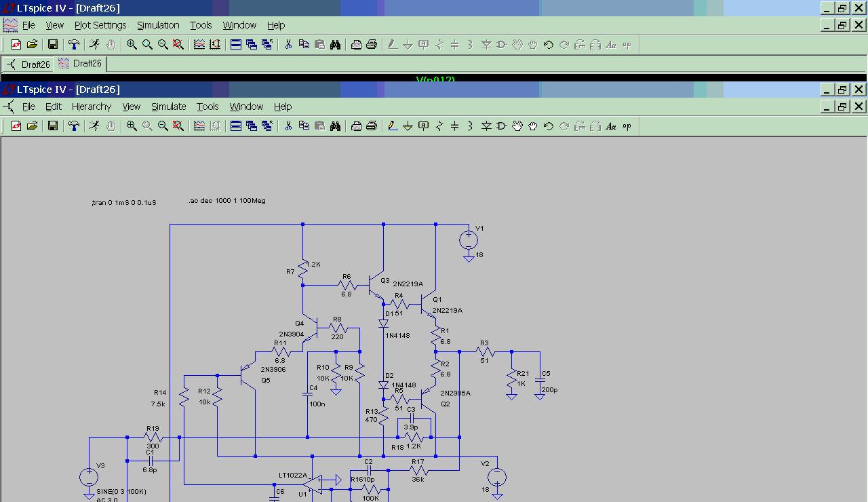This screenshot has width=868, height=502.
Task: Switch to the Draft26 waveform tab on the right
Action: click(x=80, y=64)
